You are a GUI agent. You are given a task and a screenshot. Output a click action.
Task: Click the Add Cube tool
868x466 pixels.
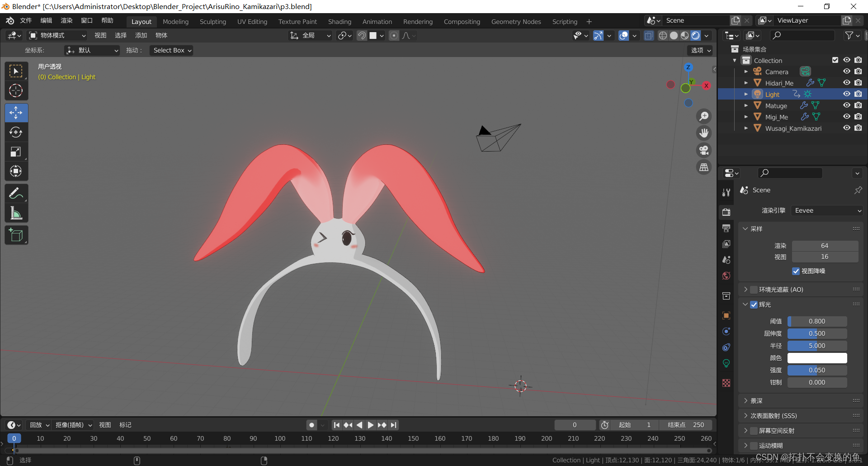point(16,235)
